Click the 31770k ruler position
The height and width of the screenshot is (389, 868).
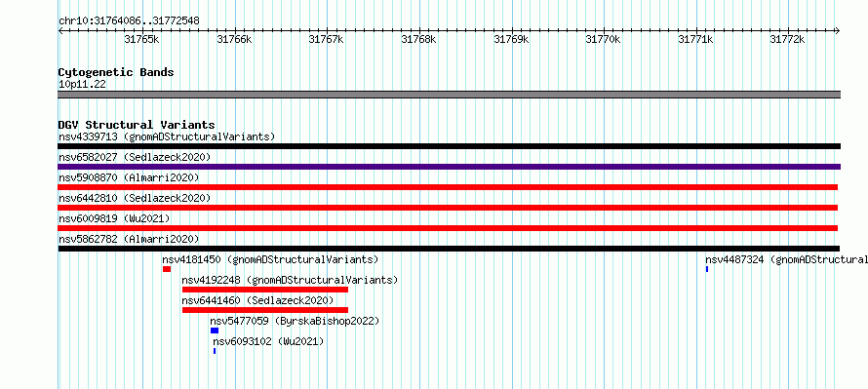click(604, 39)
